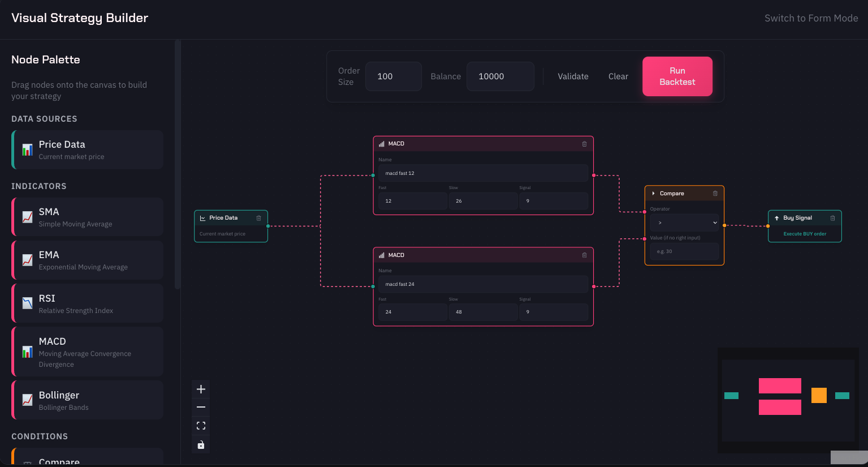
Task: Delete the bottom MACD node via trash icon
Action: 584,255
